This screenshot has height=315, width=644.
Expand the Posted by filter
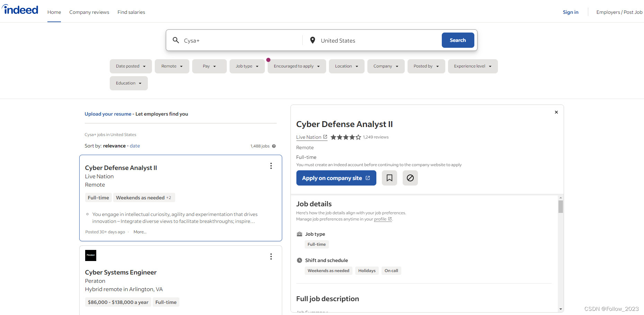pos(426,66)
